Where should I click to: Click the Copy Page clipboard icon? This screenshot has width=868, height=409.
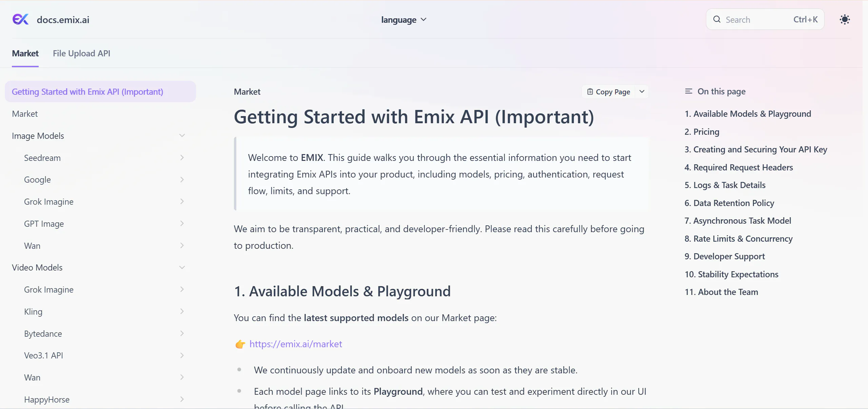590,92
